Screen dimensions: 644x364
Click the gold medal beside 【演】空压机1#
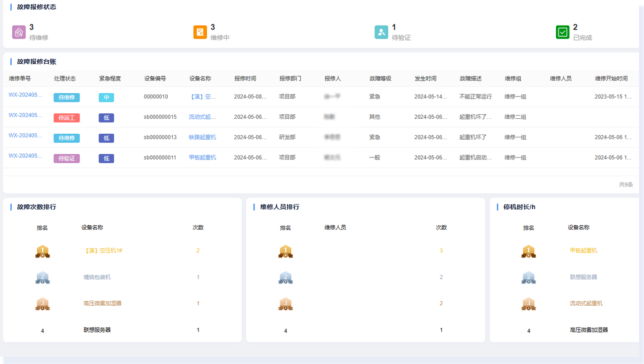coord(42,251)
